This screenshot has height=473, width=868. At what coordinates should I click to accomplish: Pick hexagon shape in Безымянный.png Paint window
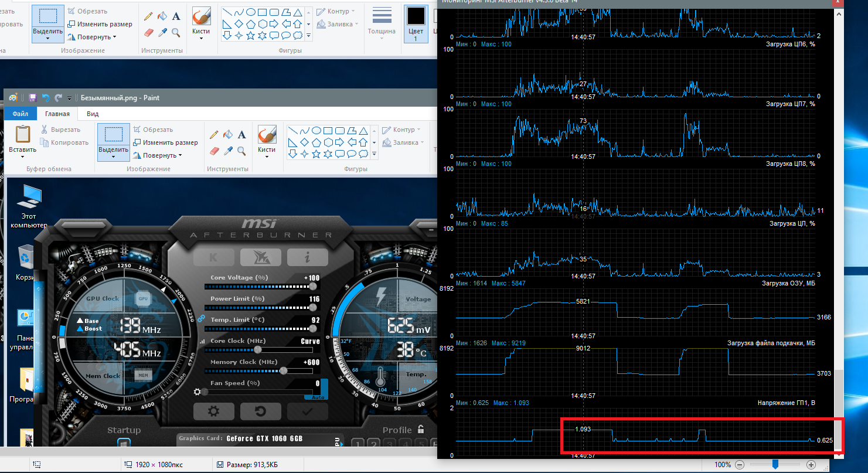[x=327, y=142]
